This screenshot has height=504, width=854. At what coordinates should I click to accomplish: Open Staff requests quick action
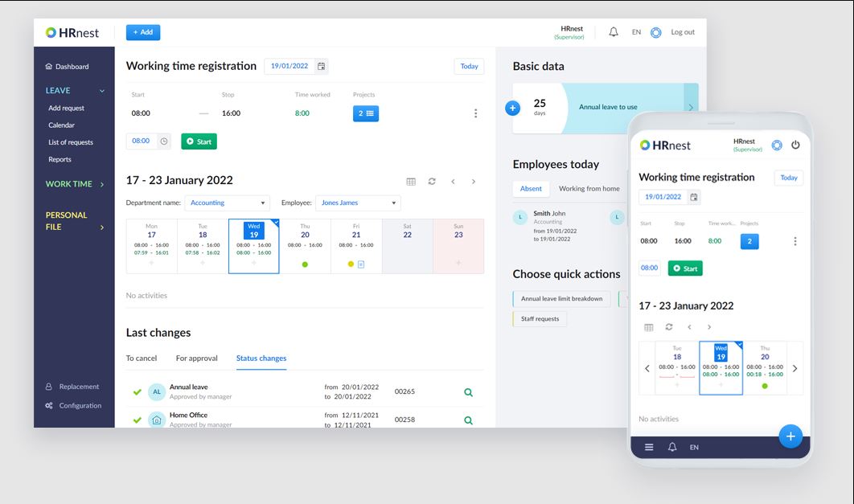point(540,319)
